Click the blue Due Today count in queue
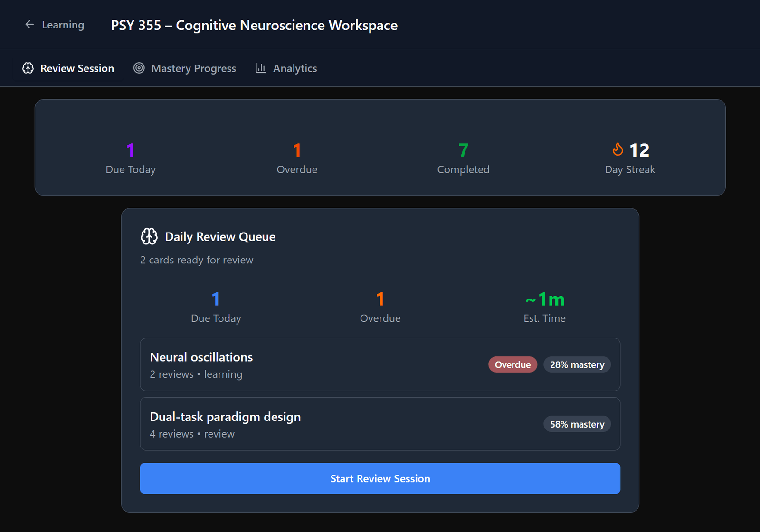The image size is (760, 532). click(216, 299)
